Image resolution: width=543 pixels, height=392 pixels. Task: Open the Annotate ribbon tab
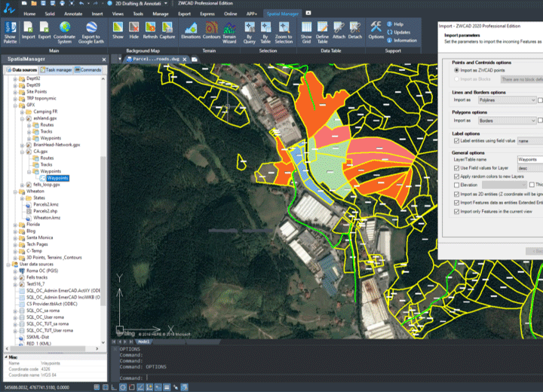click(x=73, y=14)
